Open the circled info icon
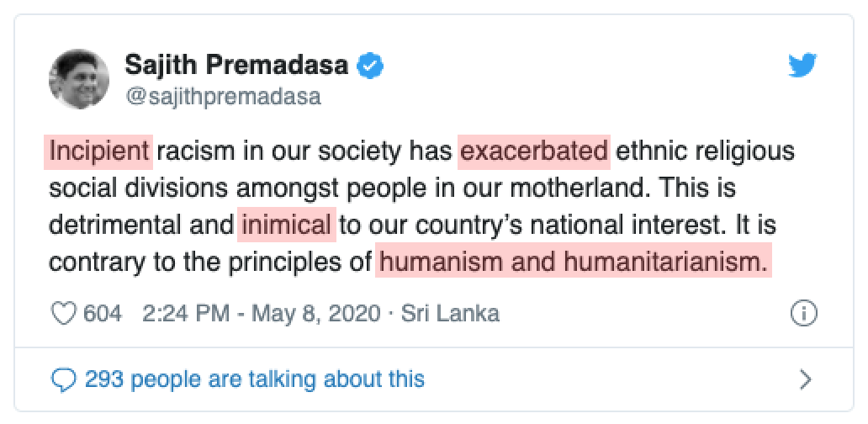 [803, 314]
